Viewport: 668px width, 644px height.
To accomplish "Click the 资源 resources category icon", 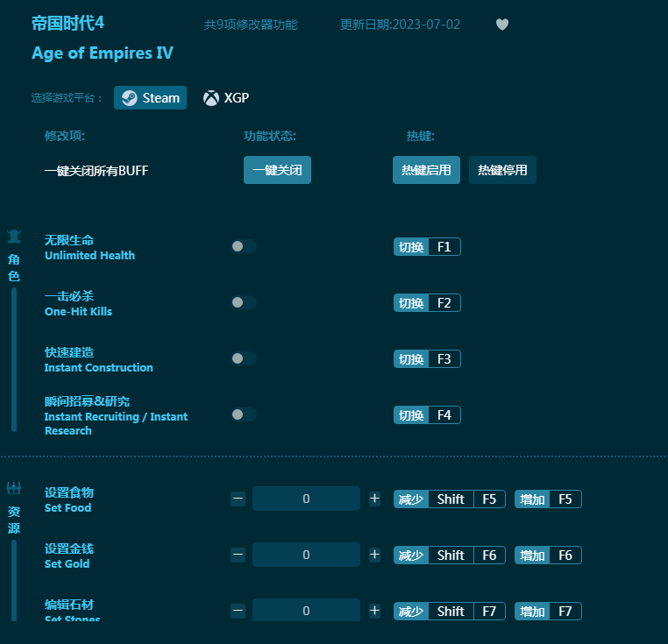I will coord(14,488).
